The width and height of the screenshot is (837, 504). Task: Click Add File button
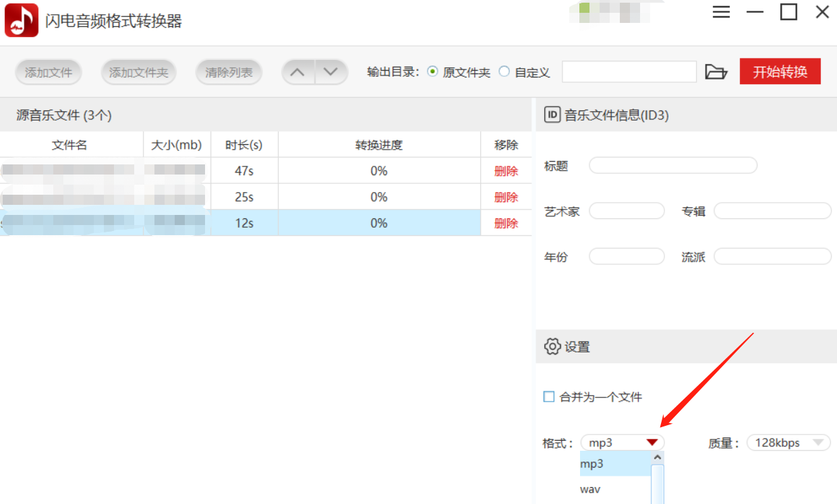coord(49,72)
